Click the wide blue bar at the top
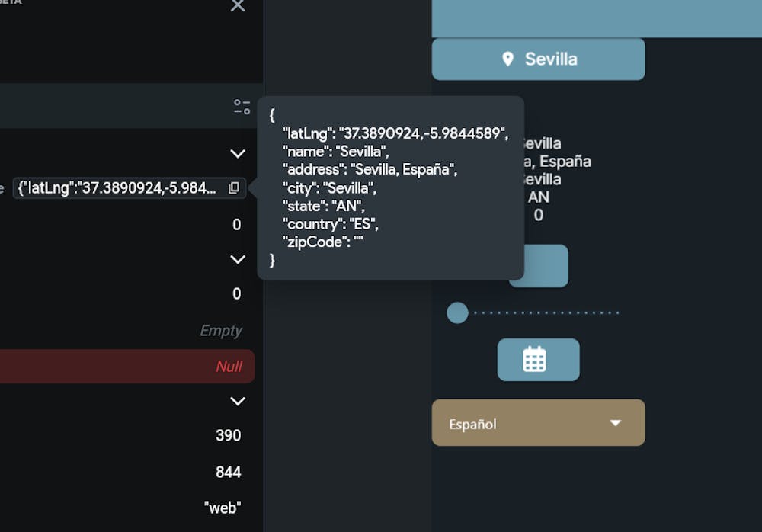This screenshot has height=532, width=762. (597, 18)
